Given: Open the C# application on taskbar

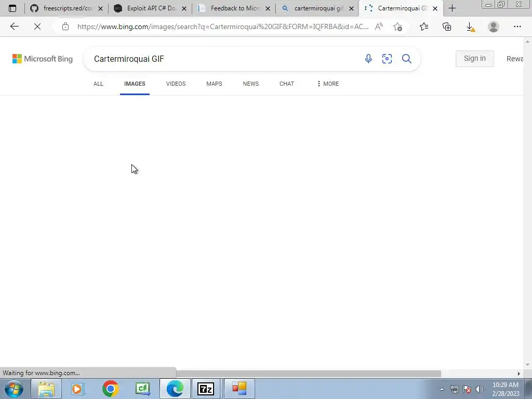Looking at the screenshot, I should (x=142, y=389).
